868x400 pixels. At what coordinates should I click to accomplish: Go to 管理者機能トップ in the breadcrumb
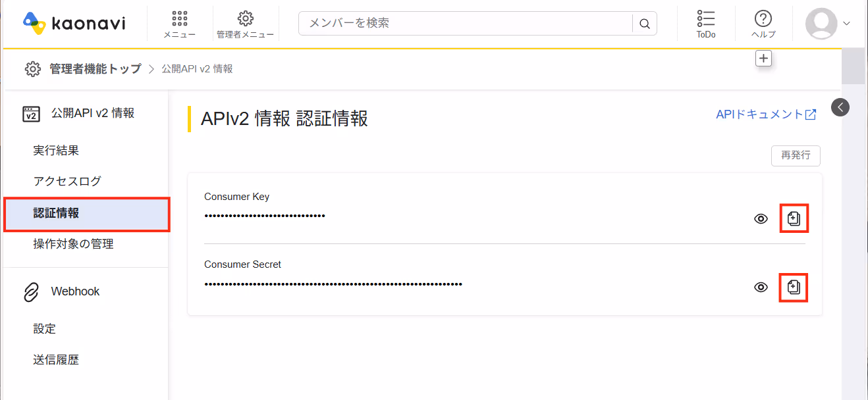[95, 68]
